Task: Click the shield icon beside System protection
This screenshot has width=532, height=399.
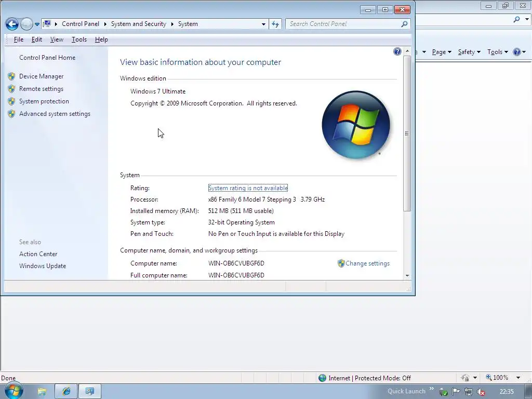Action: [11, 101]
